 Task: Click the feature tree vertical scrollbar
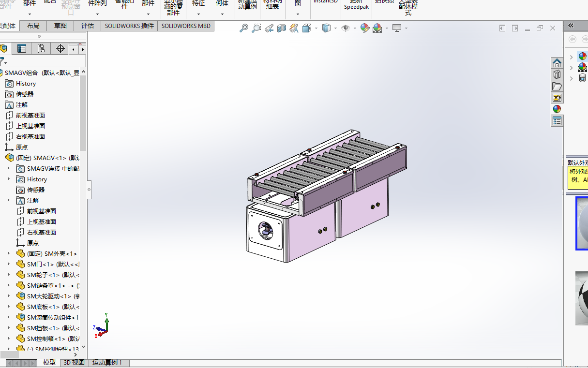click(x=83, y=114)
